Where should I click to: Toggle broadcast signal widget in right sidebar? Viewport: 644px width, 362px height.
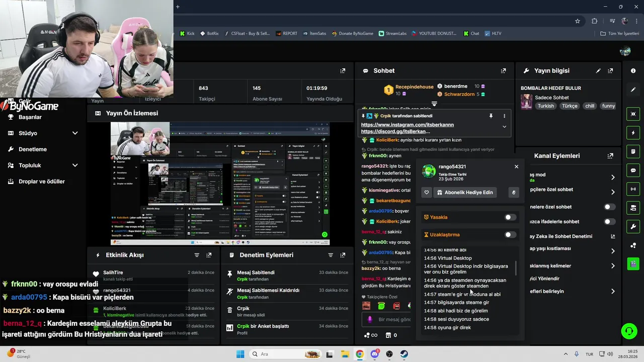point(633,189)
